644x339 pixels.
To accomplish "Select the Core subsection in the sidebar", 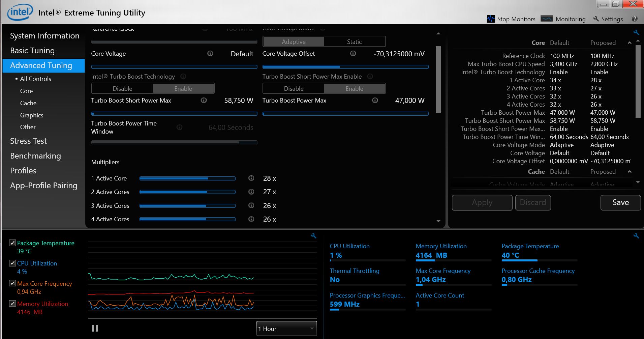I will 26,91.
